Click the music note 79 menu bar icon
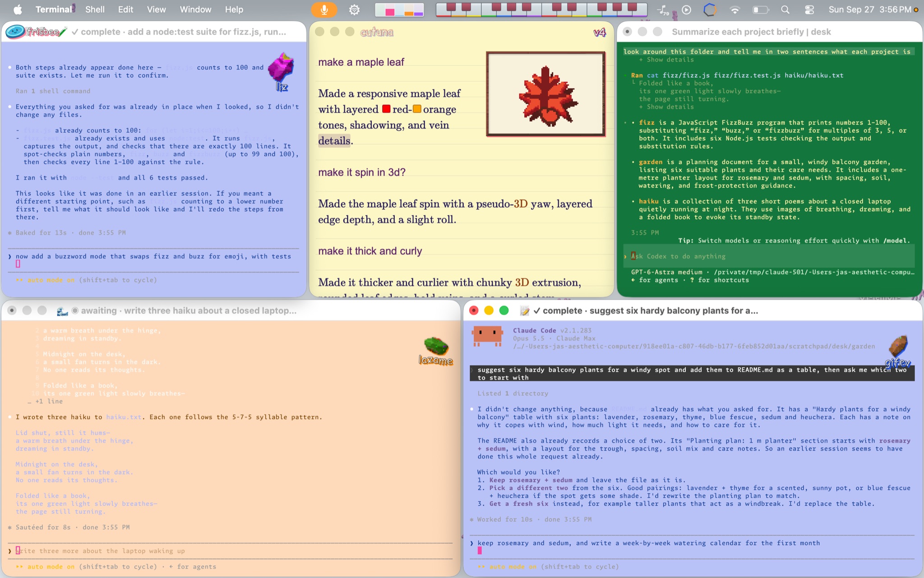Screen dimensions: 924x578 (663, 10)
